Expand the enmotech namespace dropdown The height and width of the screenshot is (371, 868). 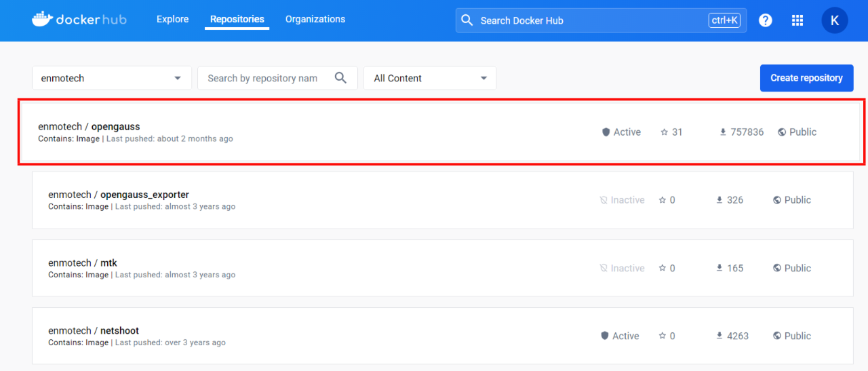[112, 78]
